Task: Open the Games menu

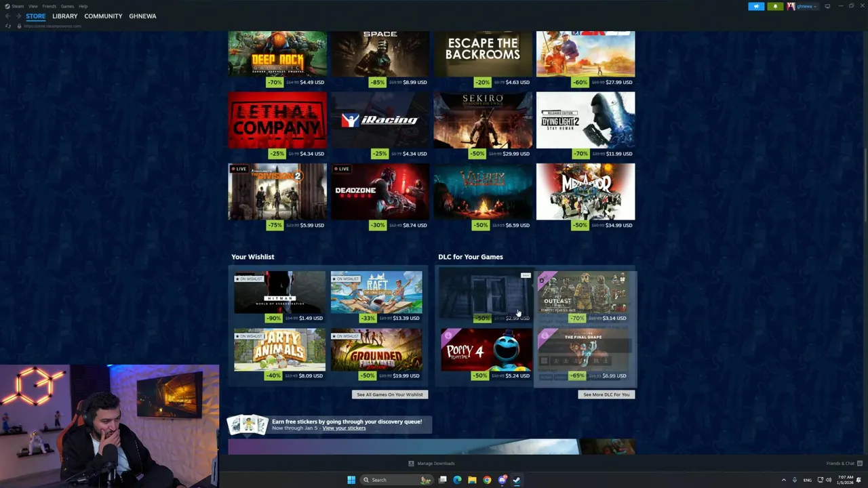Action: point(67,6)
